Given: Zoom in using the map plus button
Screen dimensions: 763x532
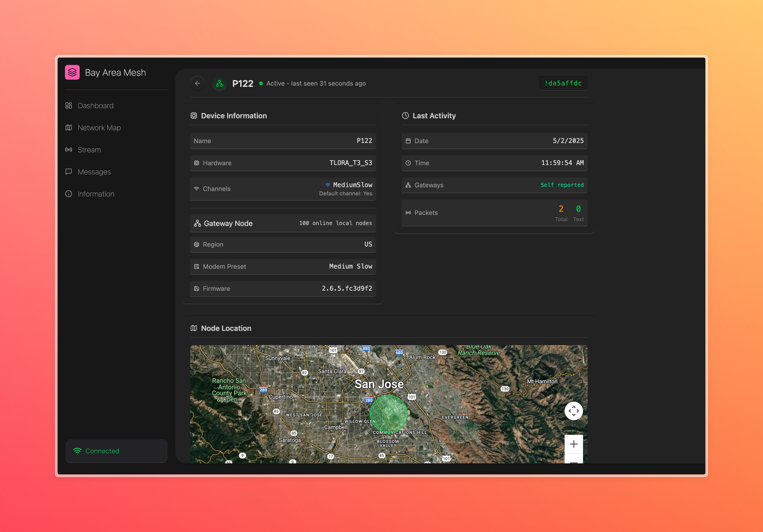Looking at the screenshot, I should [574, 444].
